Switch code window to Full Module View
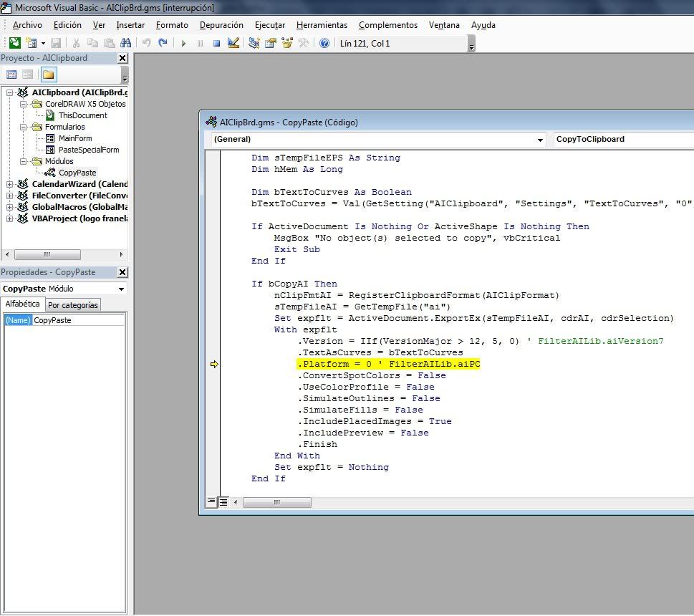This screenshot has width=694, height=616. tap(223, 502)
